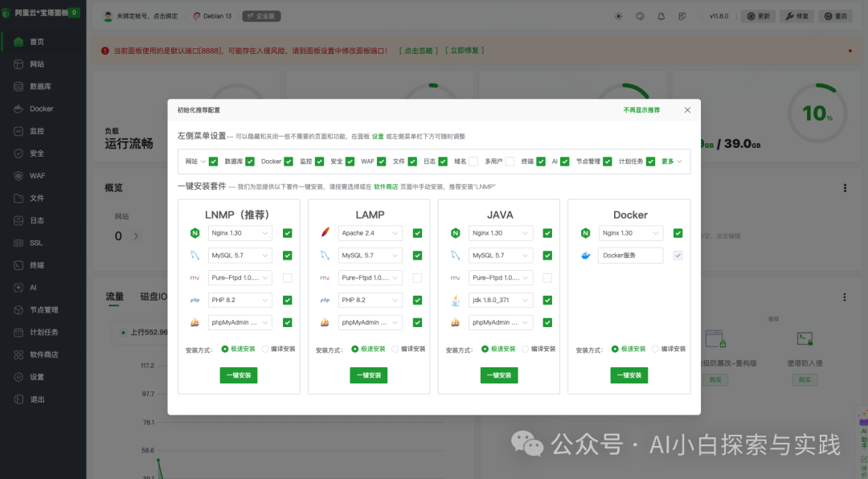Click 一键安装 under LAMP
Screen dimensions: 868x479
tap(369, 375)
